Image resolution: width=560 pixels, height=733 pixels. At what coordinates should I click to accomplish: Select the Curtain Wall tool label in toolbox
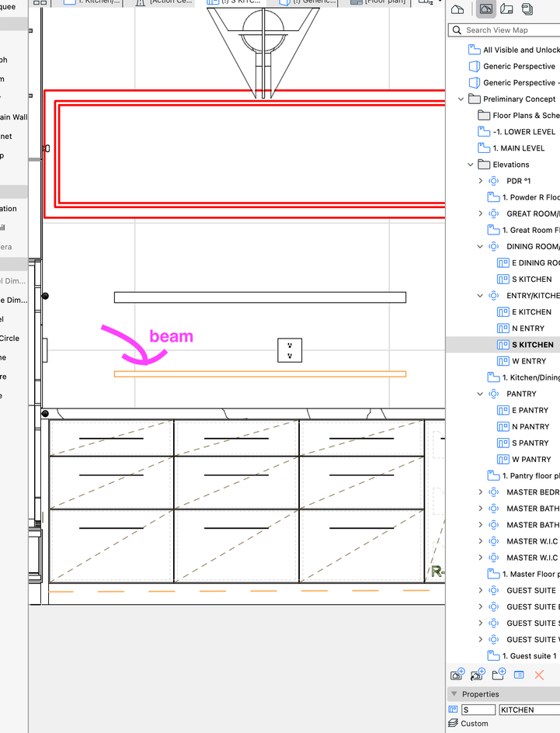[13, 117]
